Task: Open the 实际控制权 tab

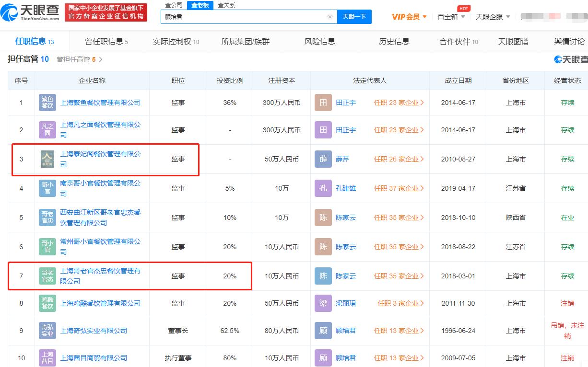Action: [176, 41]
